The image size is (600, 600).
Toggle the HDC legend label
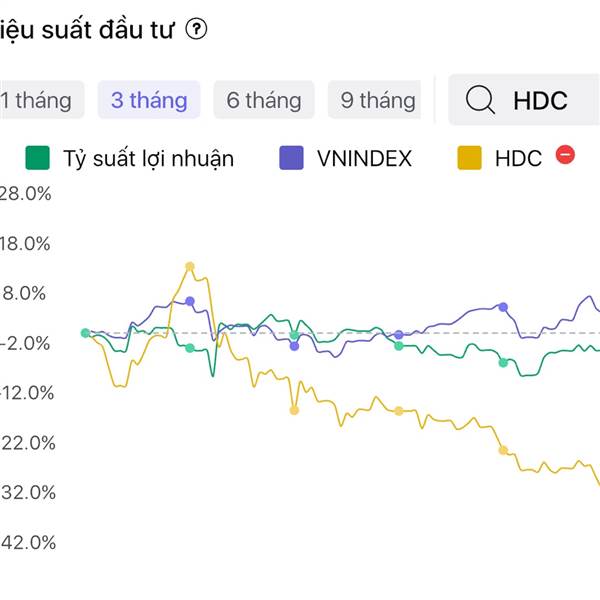518,158
